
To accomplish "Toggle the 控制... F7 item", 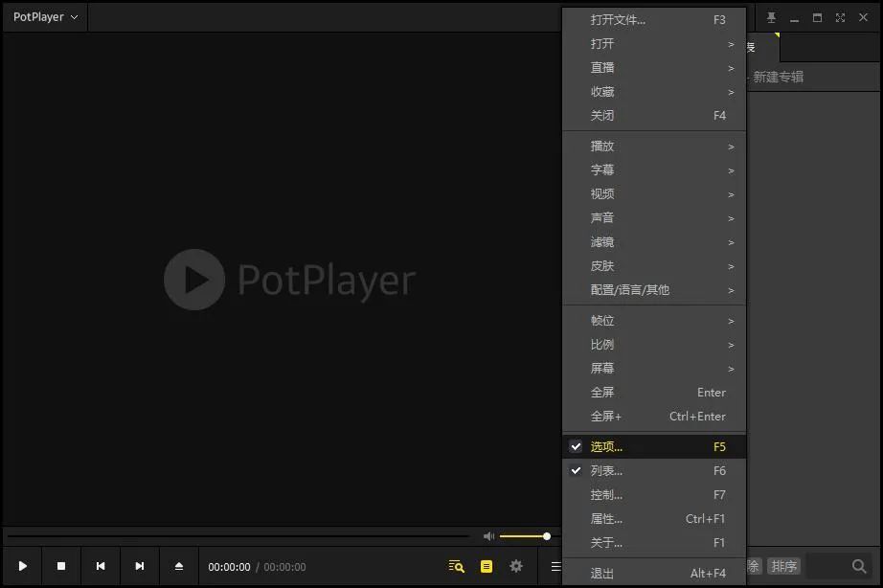I will pos(654,495).
